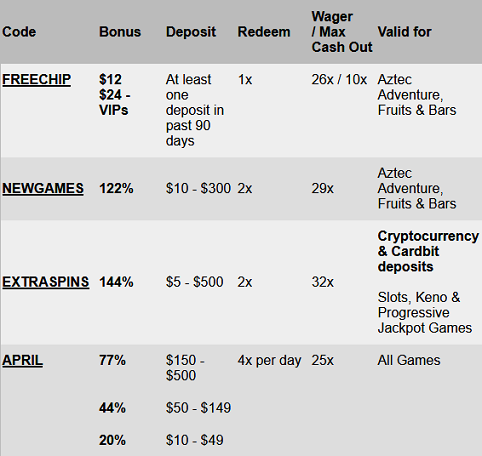
Task: Click the Cryptocurrency & Cardbit deposits text
Action: pyautogui.click(x=428, y=252)
